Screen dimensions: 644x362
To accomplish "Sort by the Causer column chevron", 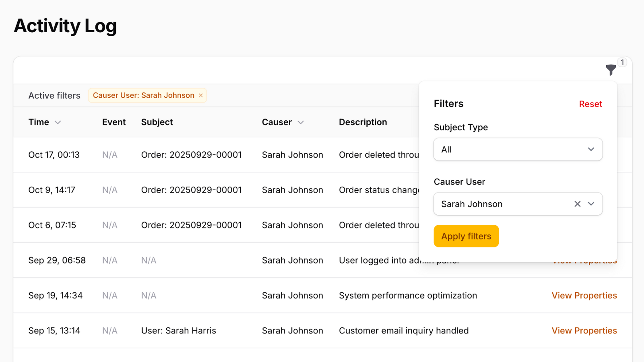I will (301, 122).
